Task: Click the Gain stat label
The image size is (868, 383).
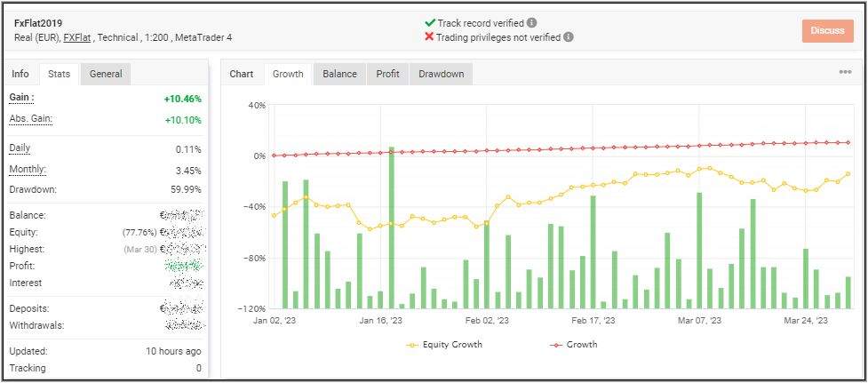Action: pos(21,97)
